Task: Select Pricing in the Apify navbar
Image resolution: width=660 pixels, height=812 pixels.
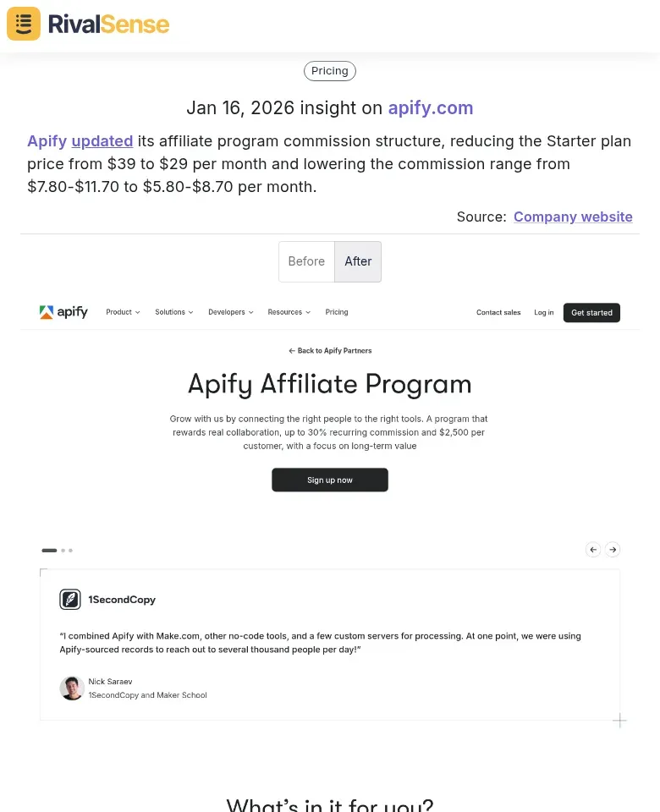Action: (x=337, y=312)
